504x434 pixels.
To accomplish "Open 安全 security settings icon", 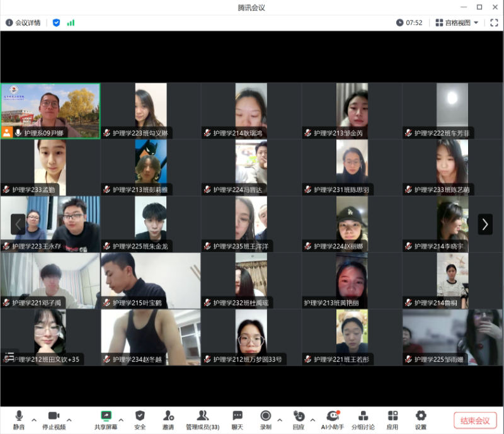I will point(140,420).
